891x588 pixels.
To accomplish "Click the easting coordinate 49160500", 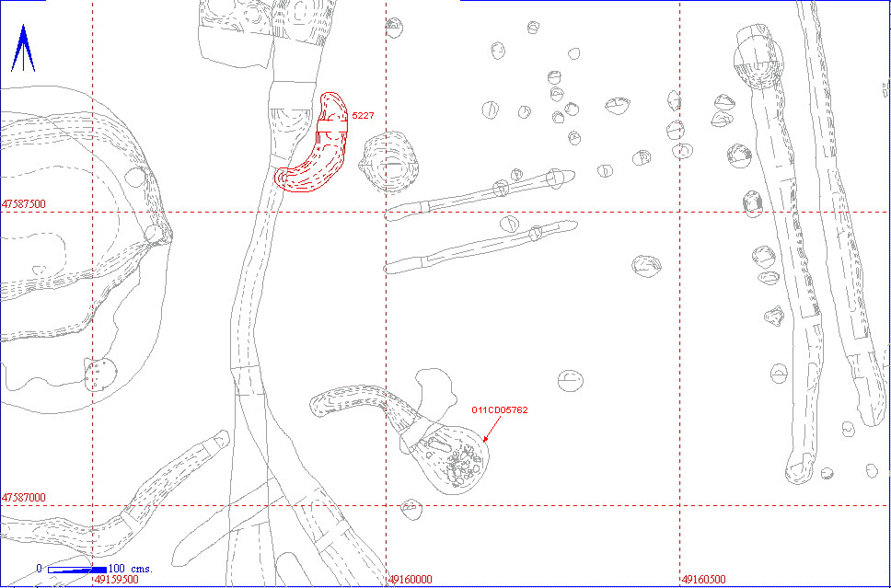I will pyautogui.click(x=704, y=580).
